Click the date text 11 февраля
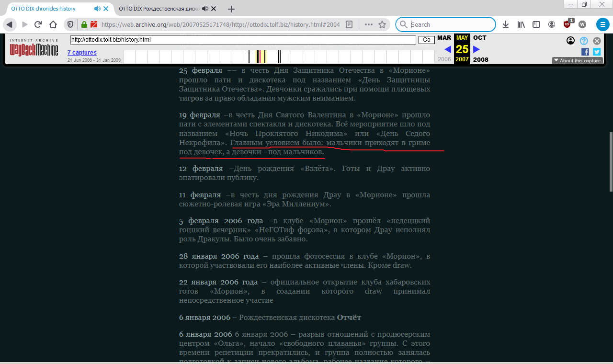 [200, 195]
